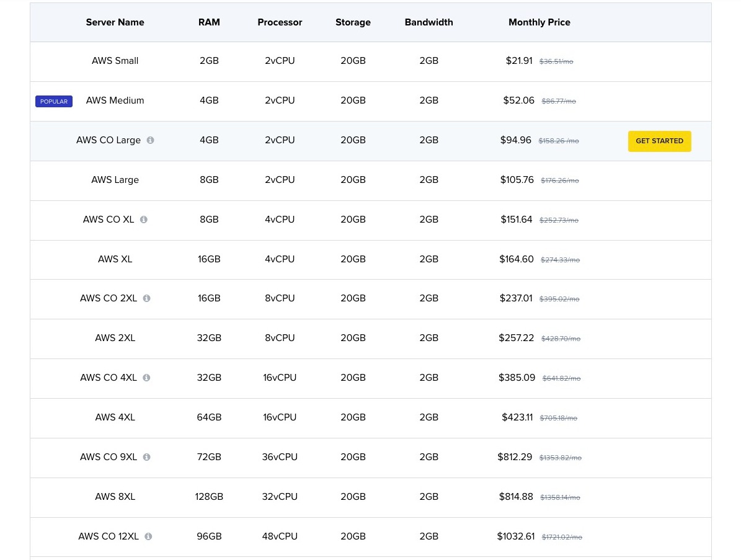The image size is (741, 560).
Task: Click the Bandwidth column header
Action: click(x=428, y=22)
